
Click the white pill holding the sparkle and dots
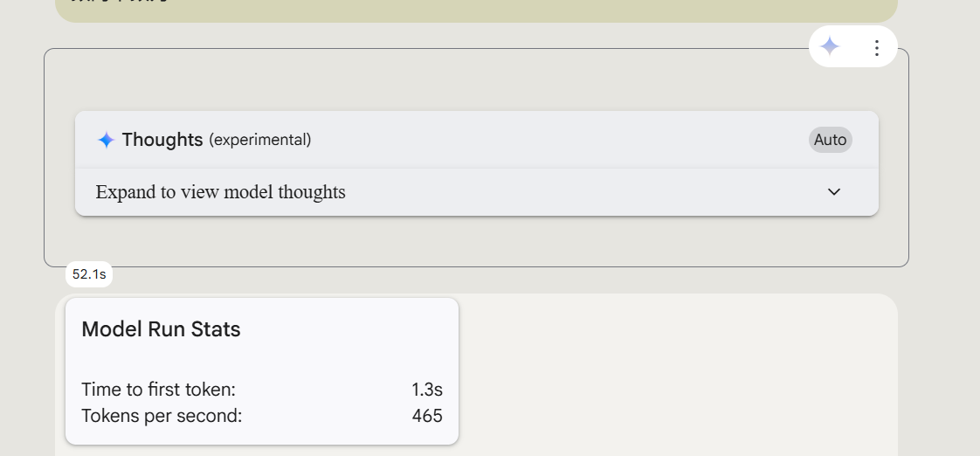(853, 47)
